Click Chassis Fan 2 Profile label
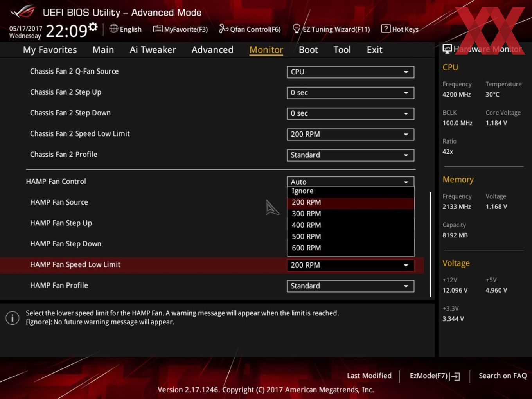The width and height of the screenshot is (532, 399). 64,154
